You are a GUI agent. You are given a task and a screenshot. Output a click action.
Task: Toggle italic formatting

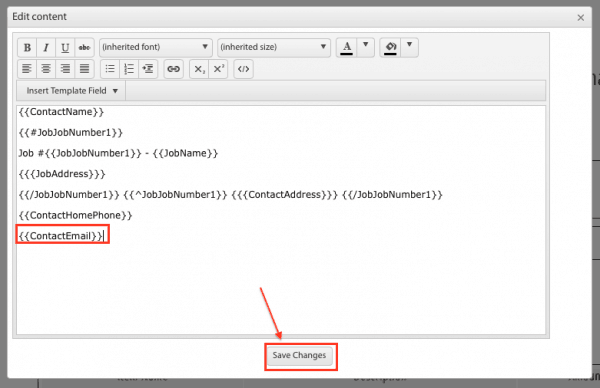click(46, 47)
